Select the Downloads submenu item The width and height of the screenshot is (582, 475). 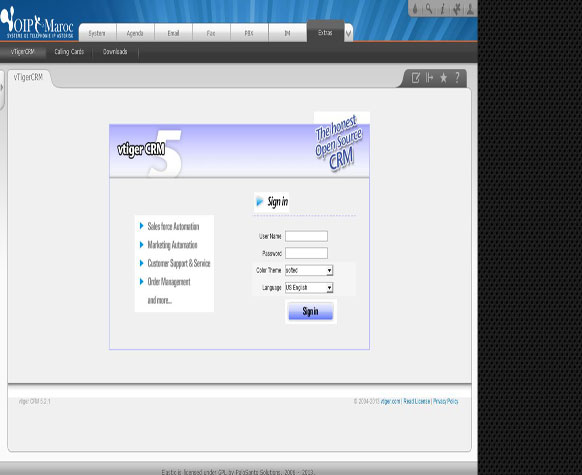[115, 52]
